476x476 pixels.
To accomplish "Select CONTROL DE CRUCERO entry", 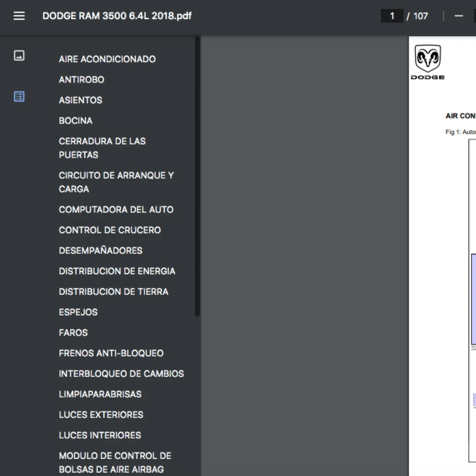I will pos(110,230).
